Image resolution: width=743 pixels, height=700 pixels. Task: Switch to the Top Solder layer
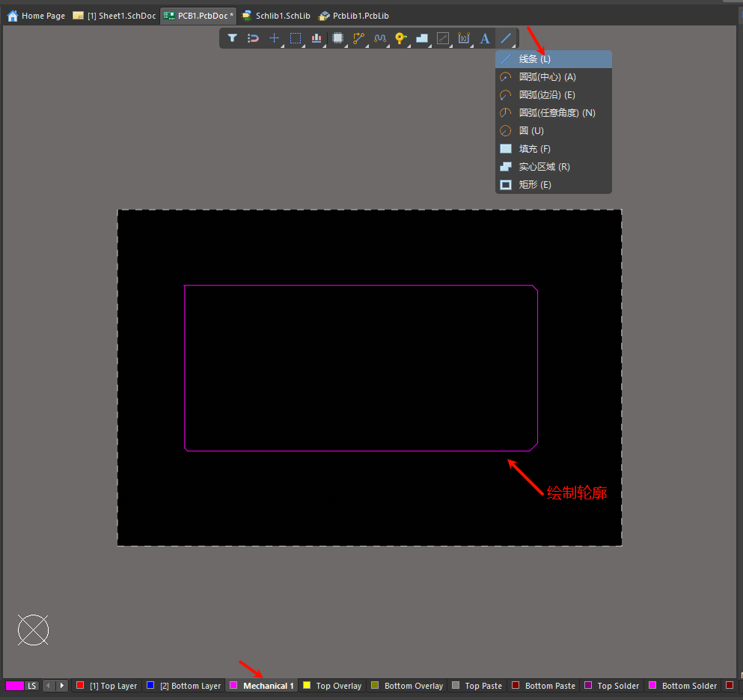pyautogui.click(x=612, y=686)
